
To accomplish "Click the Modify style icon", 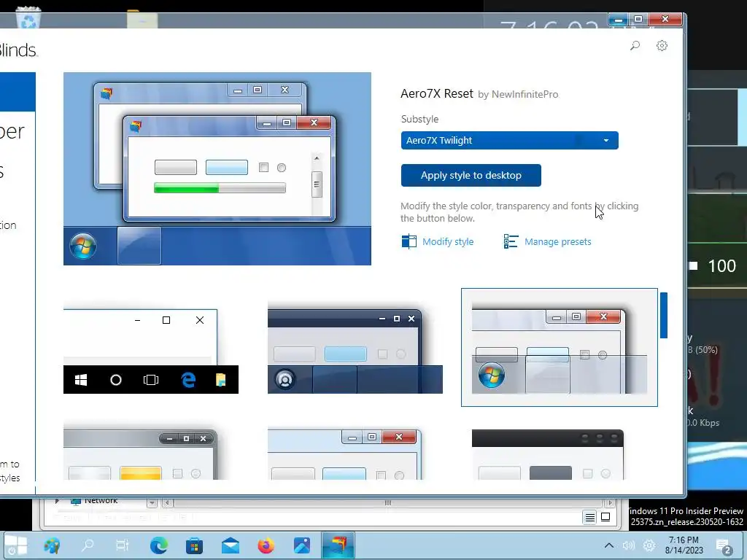I will 409,241.
